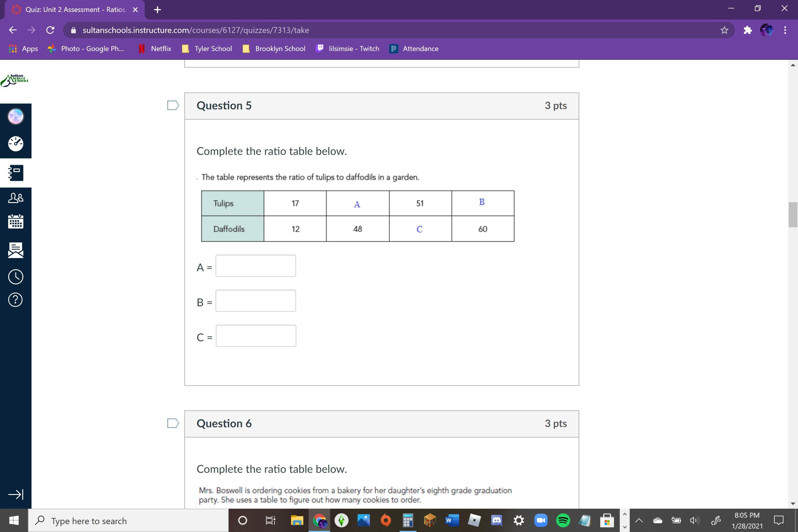Select the Quiz Unit 2 Assessment tab

coord(75,10)
